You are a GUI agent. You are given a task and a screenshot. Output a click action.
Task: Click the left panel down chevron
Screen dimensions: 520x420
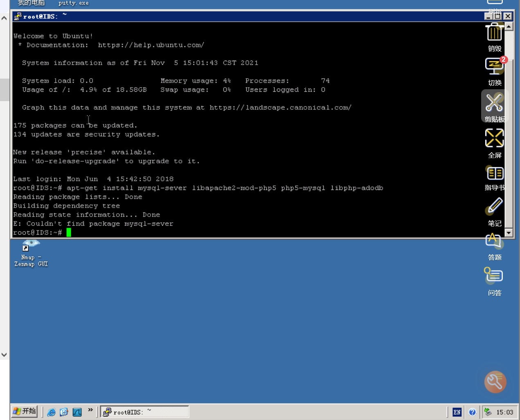(4, 355)
